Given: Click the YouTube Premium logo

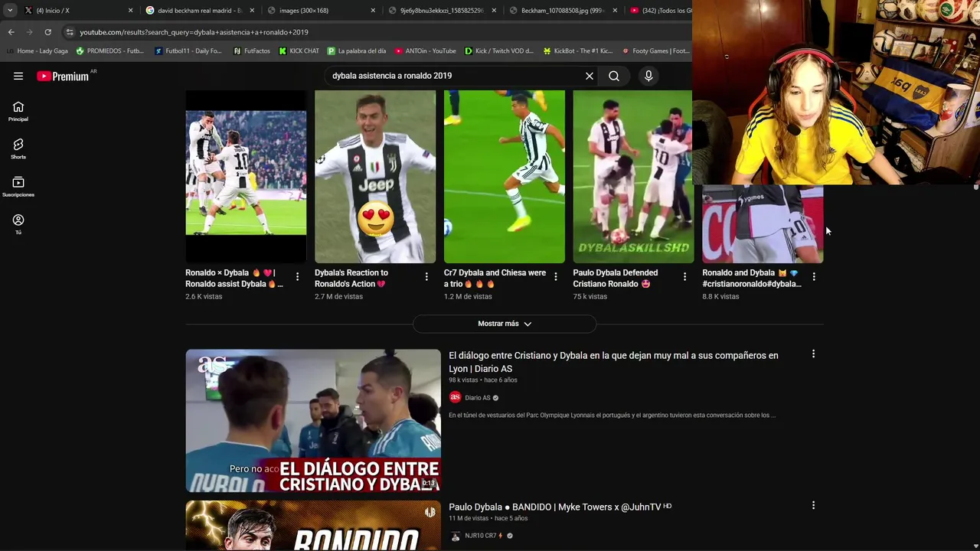Looking at the screenshot, I should 63,76.
